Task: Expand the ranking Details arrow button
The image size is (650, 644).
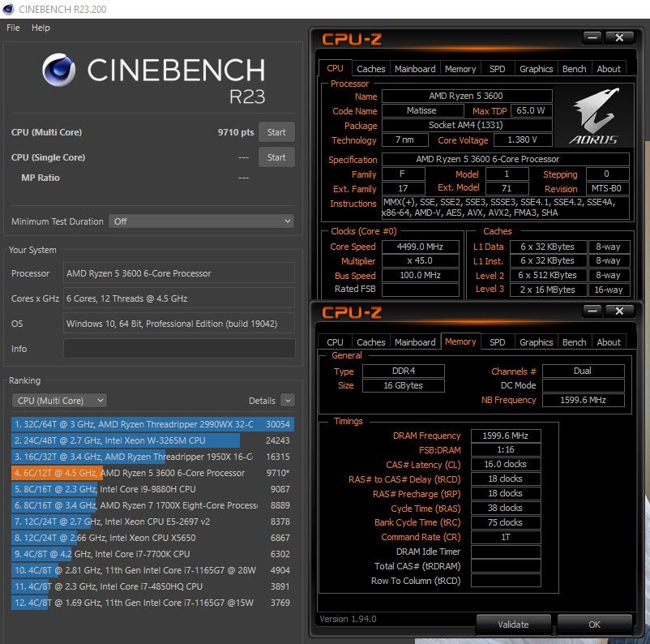Action: pyautogui.click(x=288, y=401)
